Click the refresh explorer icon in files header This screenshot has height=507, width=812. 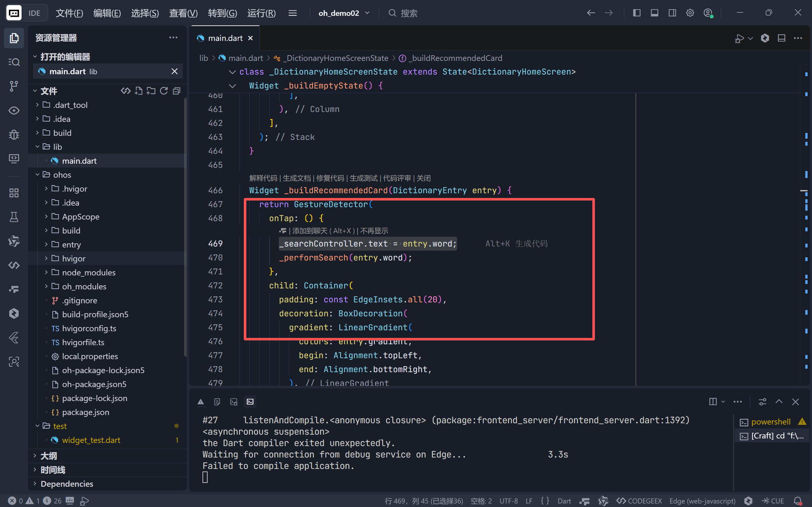(x=164, y=91)
